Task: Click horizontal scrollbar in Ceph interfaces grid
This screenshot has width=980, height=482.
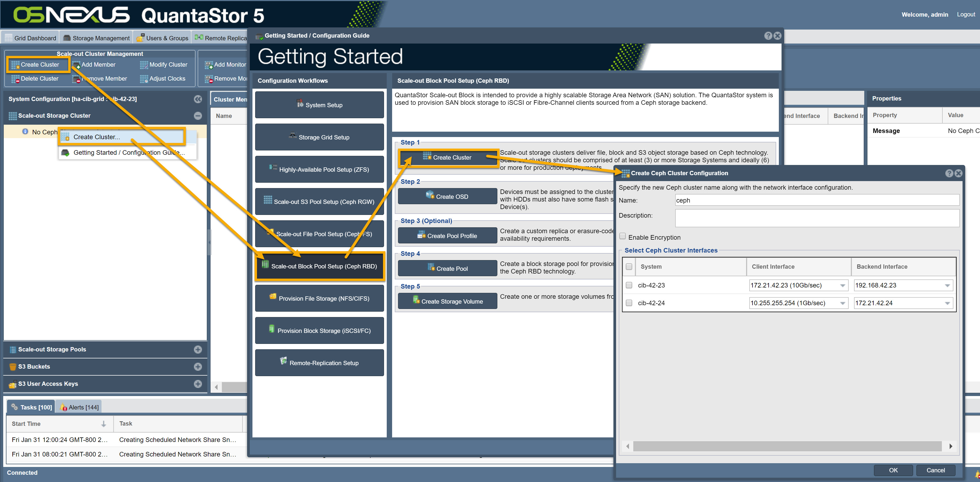Action: 787,446
